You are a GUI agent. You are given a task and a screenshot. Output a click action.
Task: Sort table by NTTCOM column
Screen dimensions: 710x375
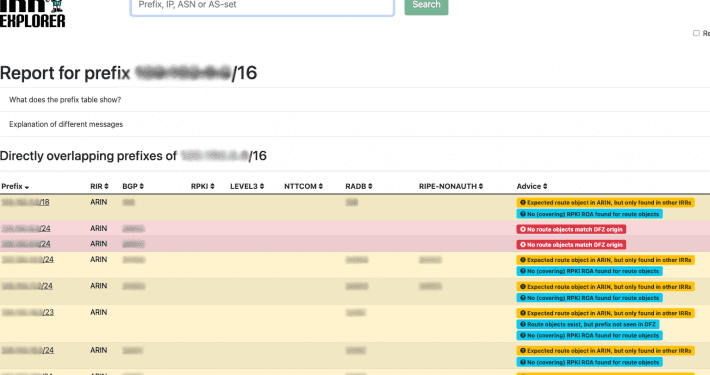(x=303, y=186)
